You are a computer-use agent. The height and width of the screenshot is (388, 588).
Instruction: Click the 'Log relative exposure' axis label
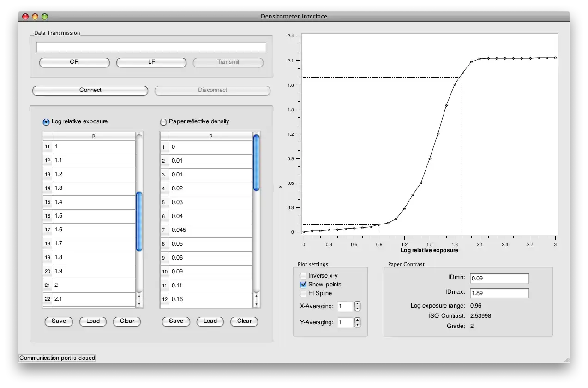point(429,250)
